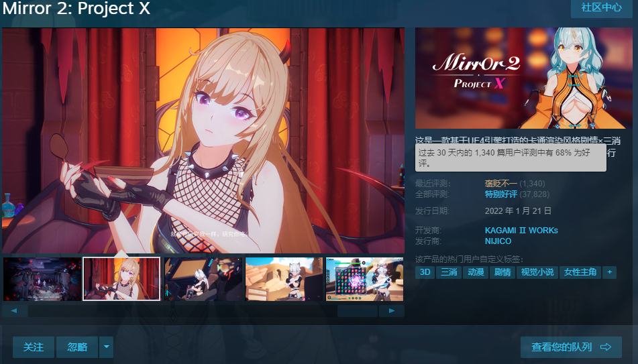Viewport: 638px width, 364px height.
Task: Click the 女性主角 tag
Action: [580, 272]
